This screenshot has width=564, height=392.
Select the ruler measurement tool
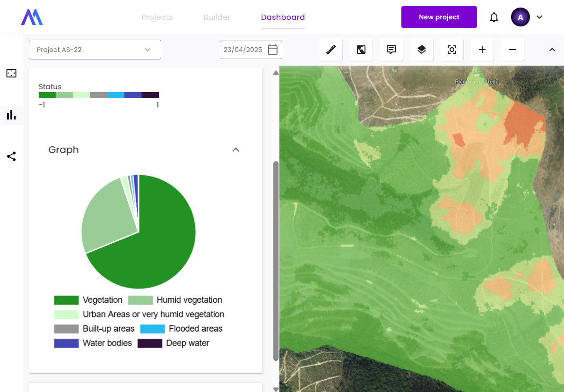(x=331, y=50)
